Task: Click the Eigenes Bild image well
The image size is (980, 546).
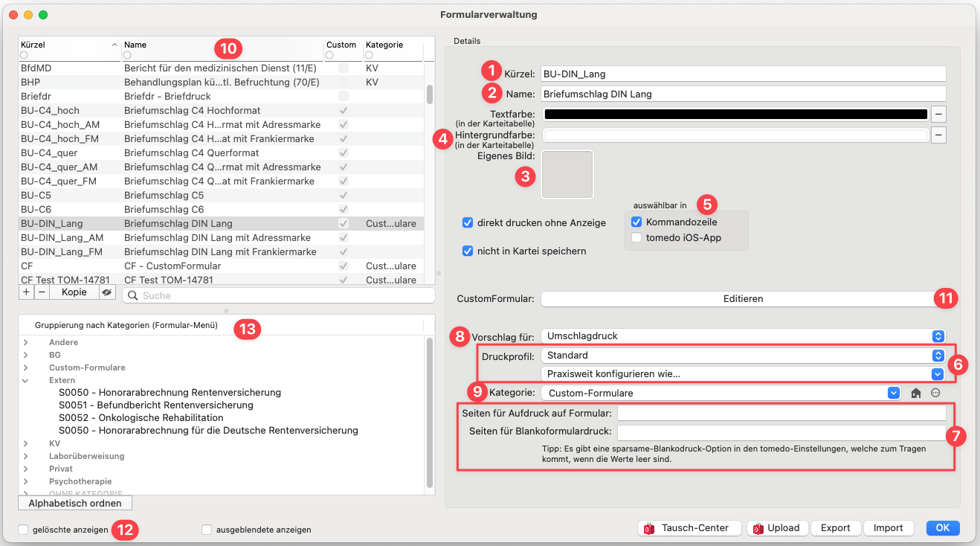Action: tap(567, 175)
